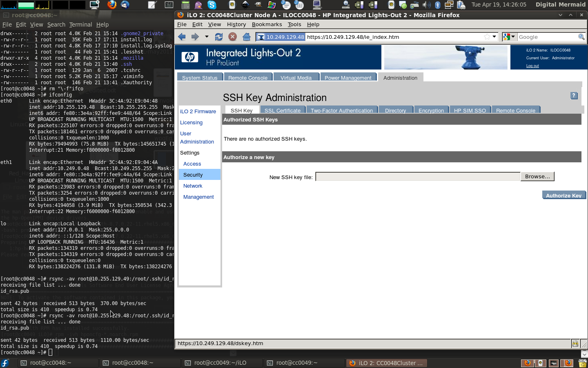The height and width of the screenshot is (368, 588).
Task: Launch Thunderbird from the top panel
Action: click(x=125, y=5)
